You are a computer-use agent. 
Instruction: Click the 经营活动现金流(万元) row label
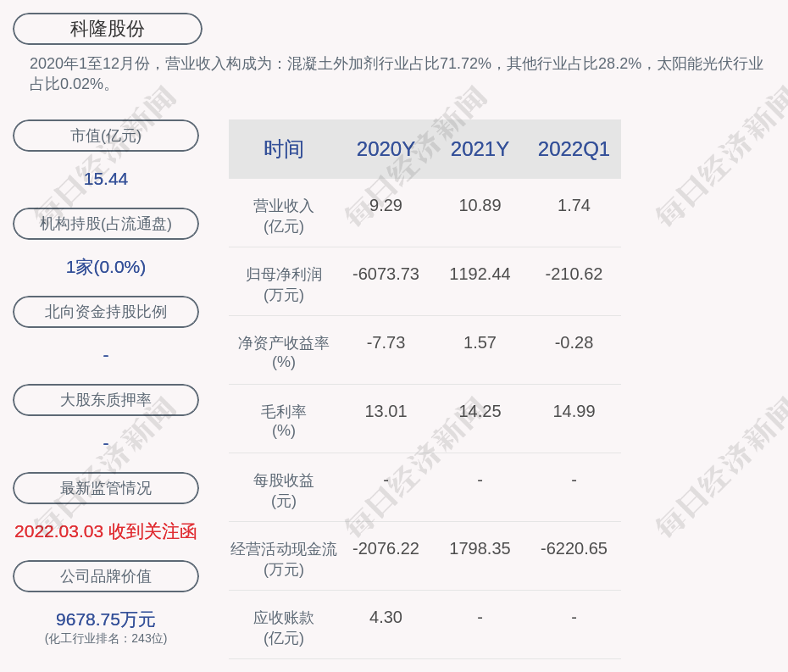point(284,559)
